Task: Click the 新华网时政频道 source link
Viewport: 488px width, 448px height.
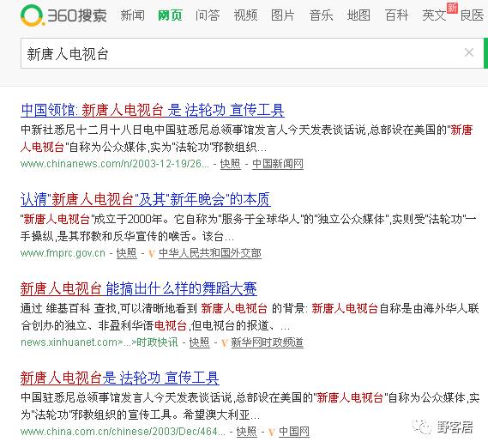Action: pos(267,342)
